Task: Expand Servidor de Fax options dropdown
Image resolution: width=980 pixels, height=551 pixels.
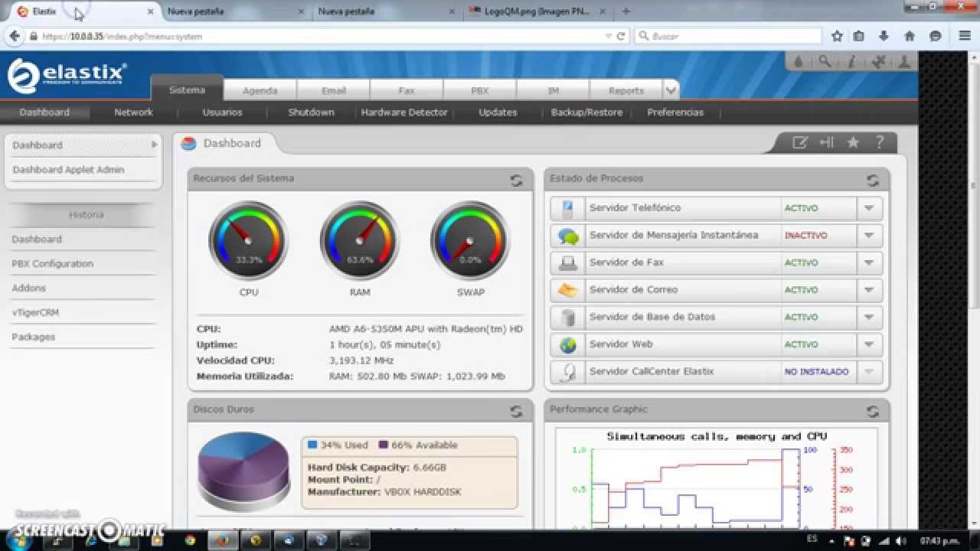Action: tap(869, 262)
